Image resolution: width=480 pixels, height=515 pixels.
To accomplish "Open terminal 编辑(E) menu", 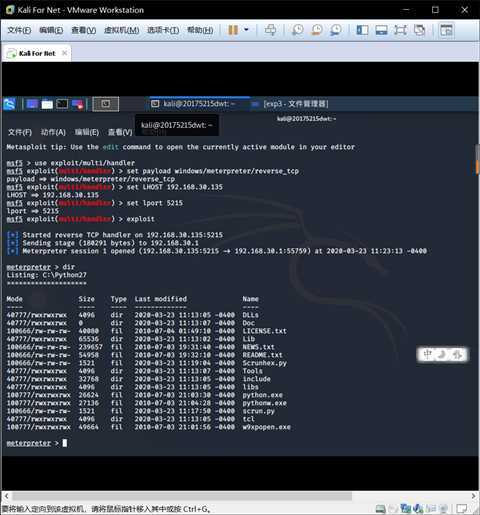I will click(x=87, y=132).
